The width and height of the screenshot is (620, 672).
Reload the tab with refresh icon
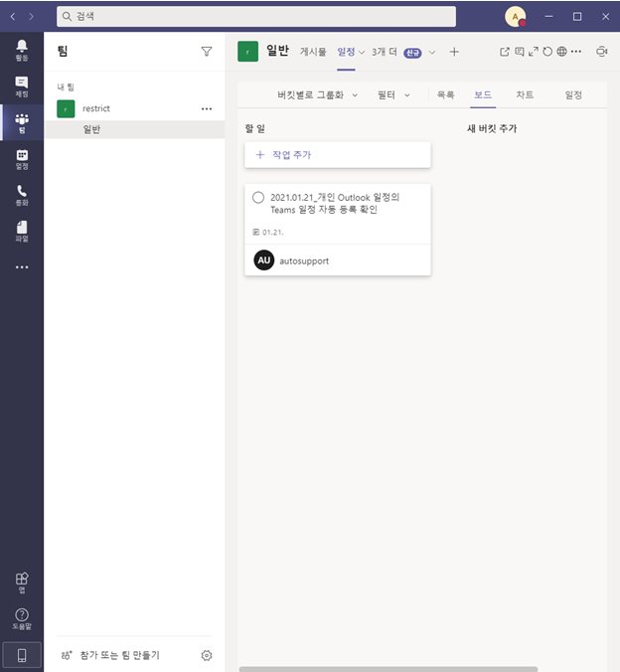click(x=547, y=52)
